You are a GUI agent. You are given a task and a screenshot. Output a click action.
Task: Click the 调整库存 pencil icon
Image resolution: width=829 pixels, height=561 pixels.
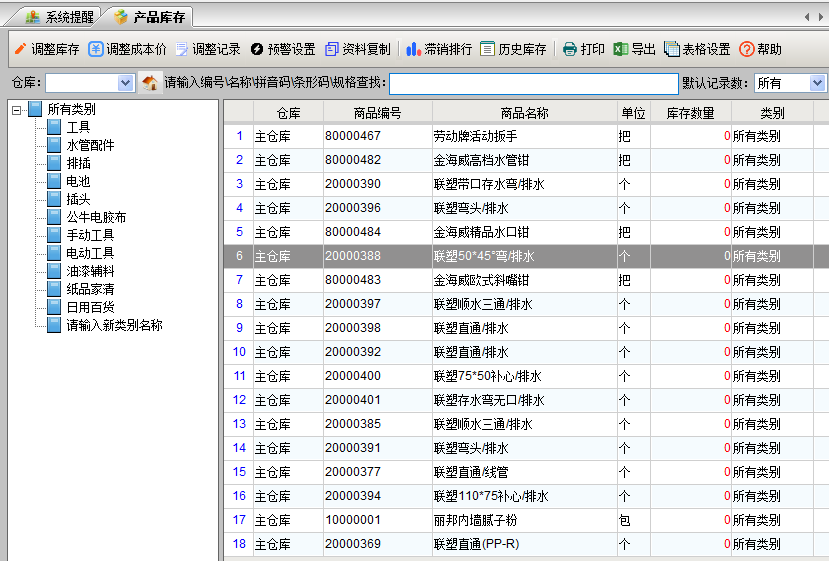[x=20, y=49]
